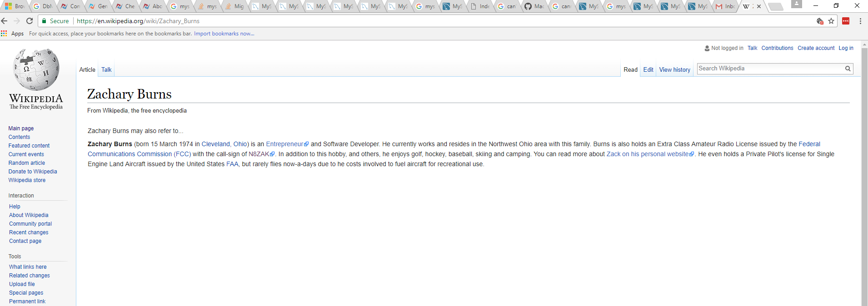Go to Main page

coord(21,128)
